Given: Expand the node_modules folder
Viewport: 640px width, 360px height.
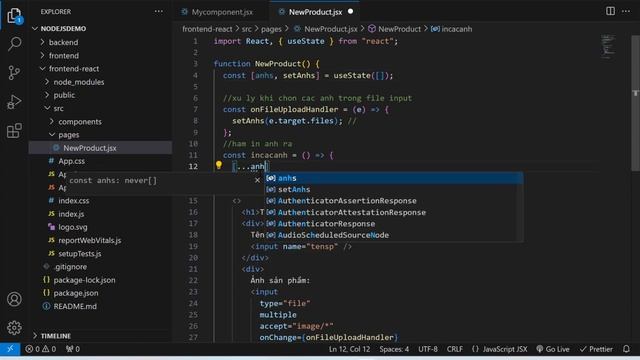Looking at the screenshot, I should point(100,82).
